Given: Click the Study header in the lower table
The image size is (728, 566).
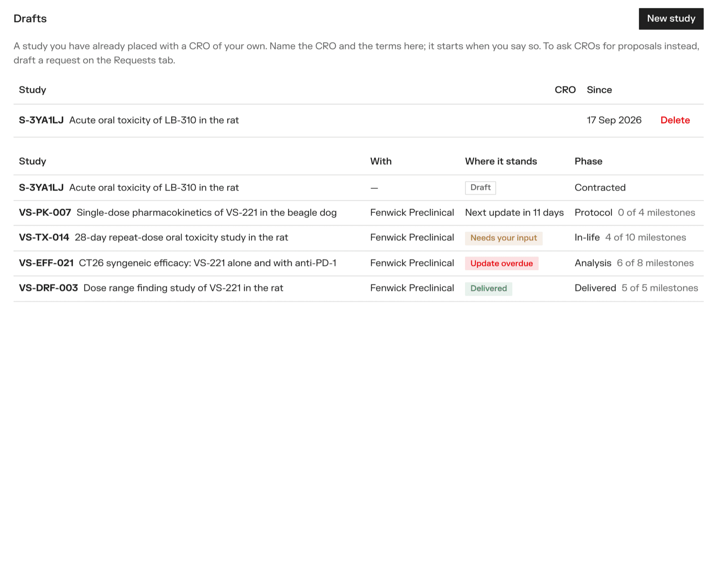Looking at the screenshot, I should point(32,161).
